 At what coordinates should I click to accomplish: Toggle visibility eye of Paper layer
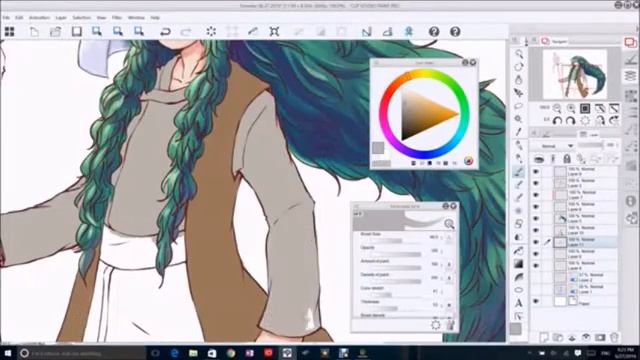point(536,301)
